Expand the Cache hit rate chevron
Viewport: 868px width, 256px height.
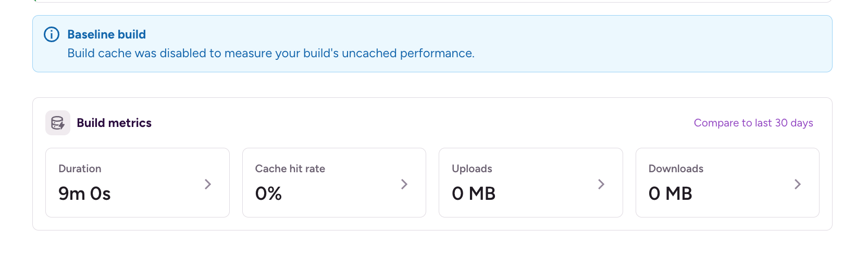click(x=404, y=184)
